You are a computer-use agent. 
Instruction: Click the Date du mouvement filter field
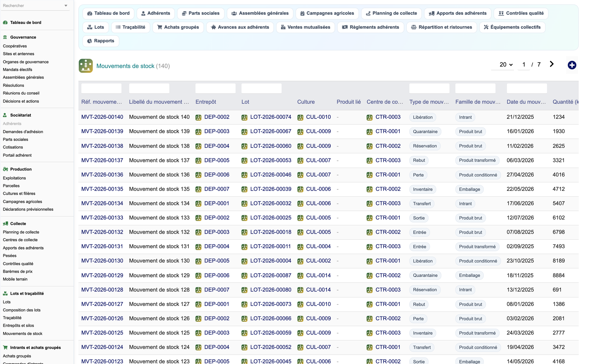coord(527,88)
